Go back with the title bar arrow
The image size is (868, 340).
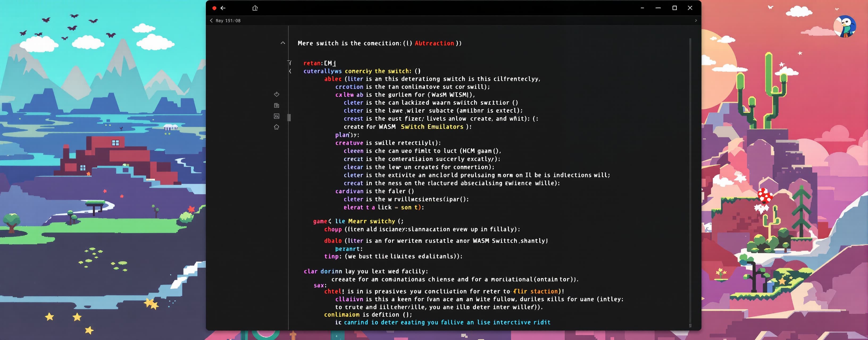(x=223, y=8)
